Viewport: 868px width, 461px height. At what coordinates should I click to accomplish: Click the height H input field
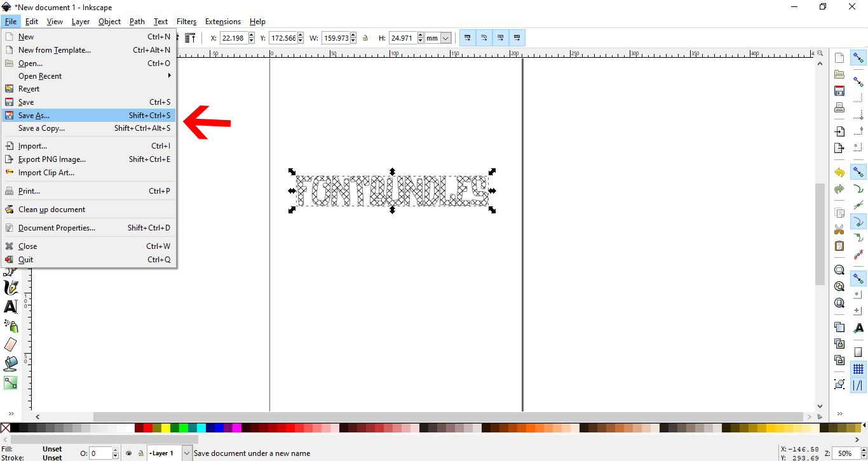402,38
